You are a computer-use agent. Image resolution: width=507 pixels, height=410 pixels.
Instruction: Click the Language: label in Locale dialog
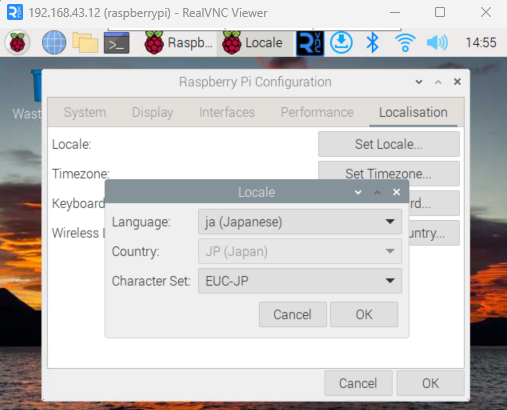[141, 222]
